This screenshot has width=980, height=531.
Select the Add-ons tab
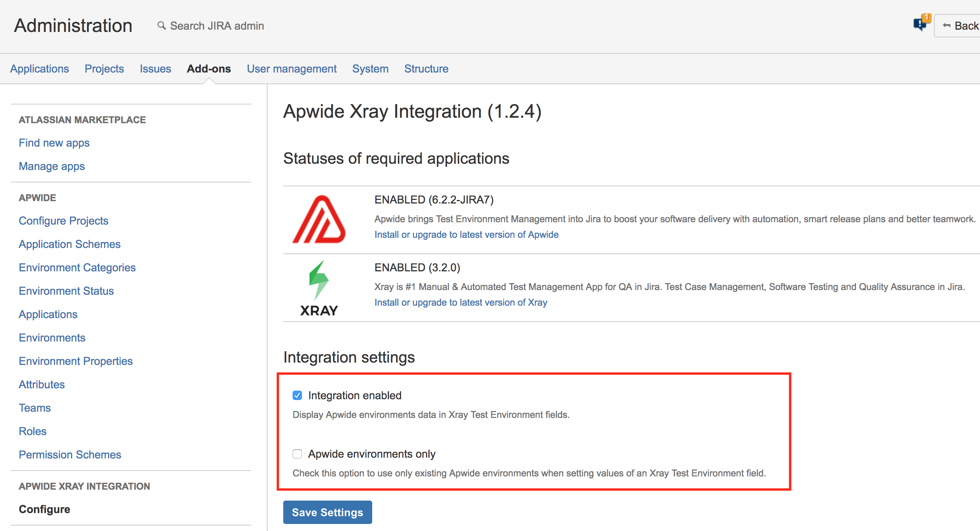(209, 69)
